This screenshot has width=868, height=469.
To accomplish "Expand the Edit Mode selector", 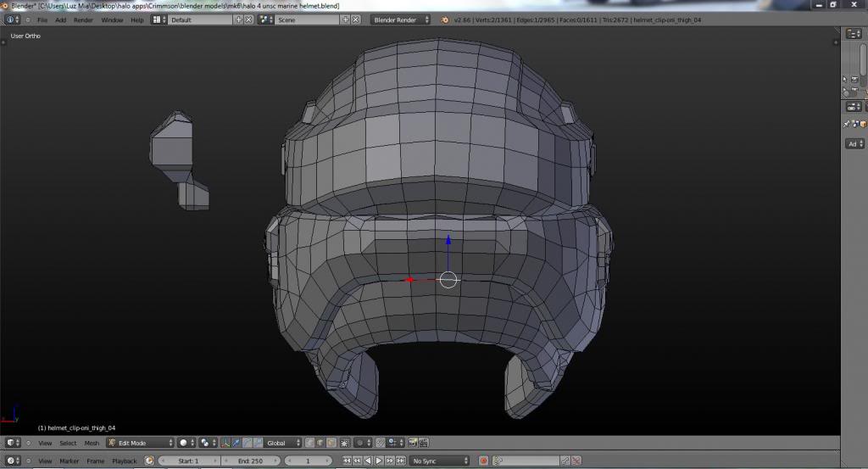I will click(x=141, y=443).
